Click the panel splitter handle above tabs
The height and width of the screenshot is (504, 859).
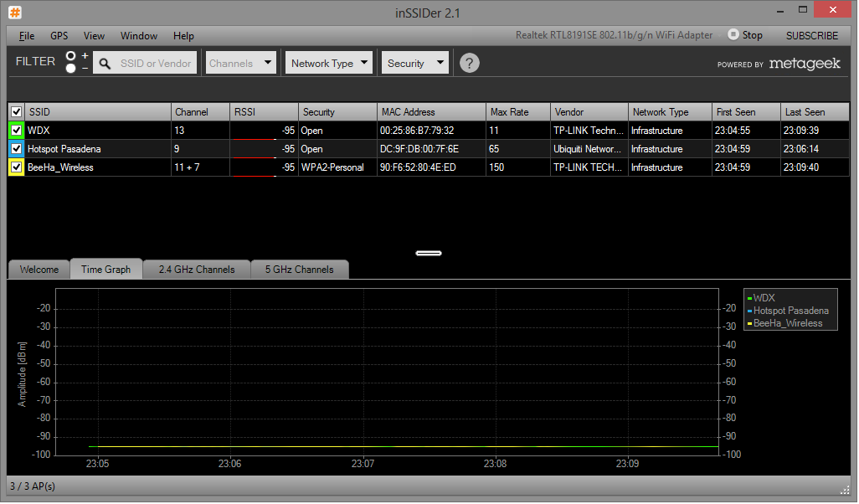tap(429, 253)
